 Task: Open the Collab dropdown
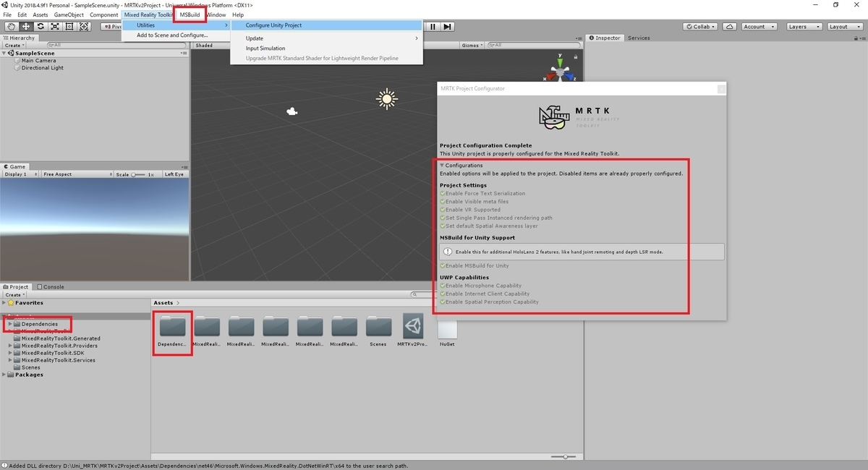coord(701,27)
